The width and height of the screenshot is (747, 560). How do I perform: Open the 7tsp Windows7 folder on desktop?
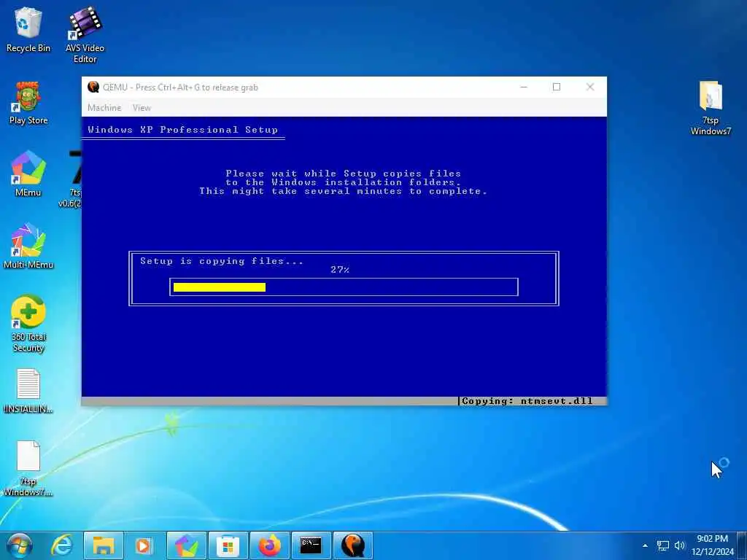(x=711, y=108)
